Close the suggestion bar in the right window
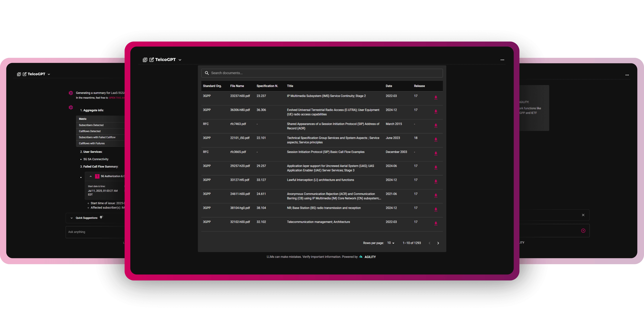Image resolution: width=644 pixels, height=322 pixels. click(583, 215)
